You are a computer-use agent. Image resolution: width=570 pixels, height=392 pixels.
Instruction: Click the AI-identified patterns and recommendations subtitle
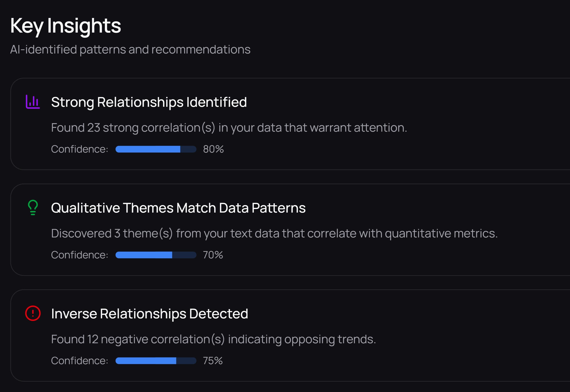[130, 50]
